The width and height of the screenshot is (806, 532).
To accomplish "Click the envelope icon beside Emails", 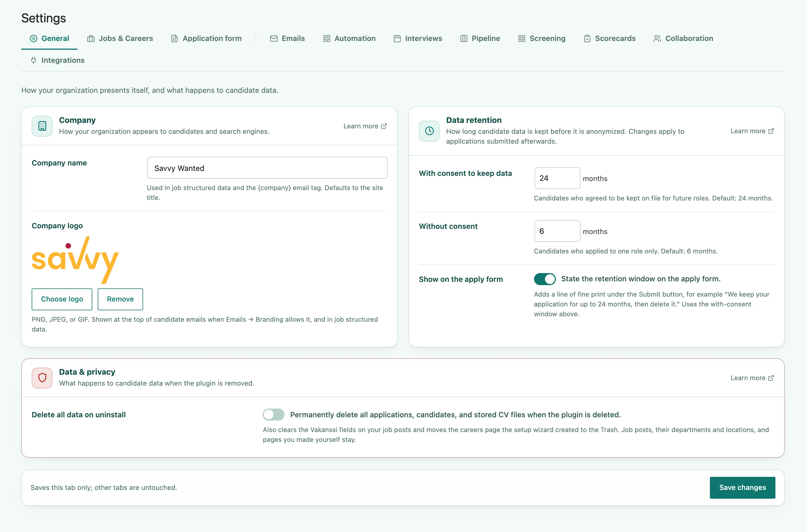I will click(274, 38).
